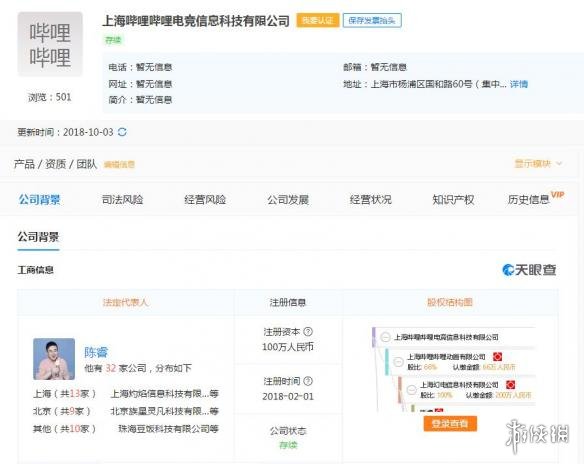The image size is (584, 464).
Task: Switch to the 公司背景 tab
Action: (x=39, y=200)
